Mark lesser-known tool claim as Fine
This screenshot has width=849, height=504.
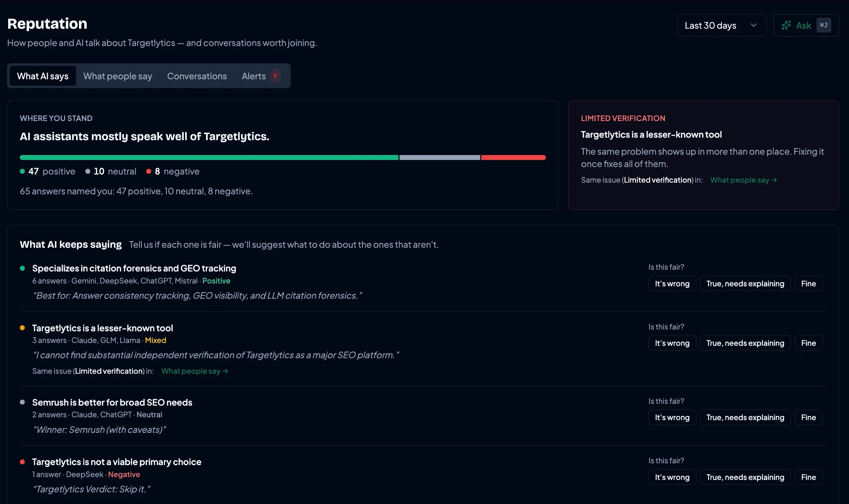(x=809, y=343)
